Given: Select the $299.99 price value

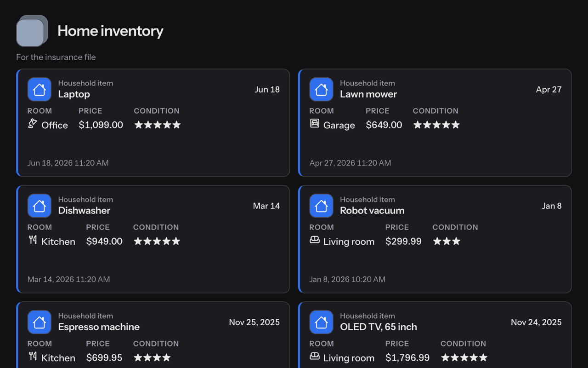Looking at the screenshot, I should (x=403, y=241).
